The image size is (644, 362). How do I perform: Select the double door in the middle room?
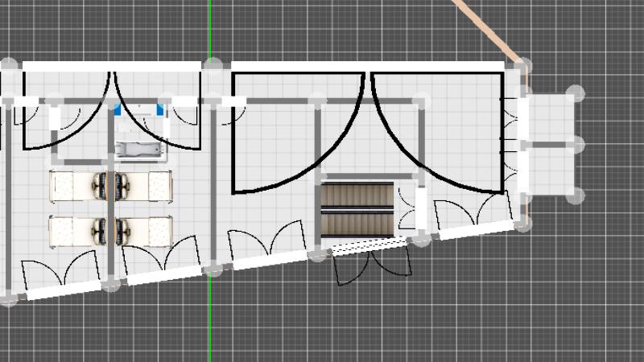pyautogui.click(x=266, y=243)
